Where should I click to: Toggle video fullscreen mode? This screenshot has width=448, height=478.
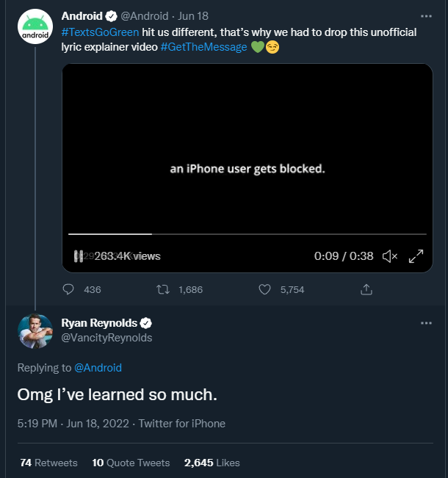[416, 256]
